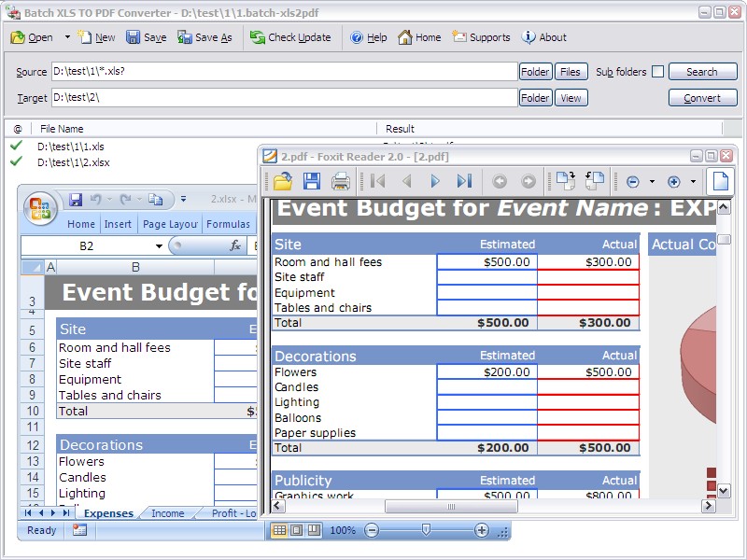
Task: Click the Office button in Excel
Action: point(40,207)
